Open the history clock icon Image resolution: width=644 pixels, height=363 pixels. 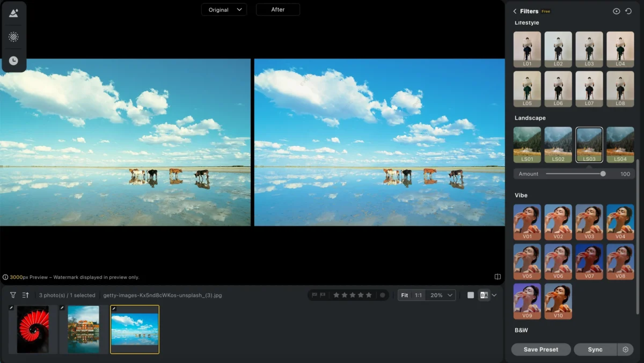click(13, 61)
